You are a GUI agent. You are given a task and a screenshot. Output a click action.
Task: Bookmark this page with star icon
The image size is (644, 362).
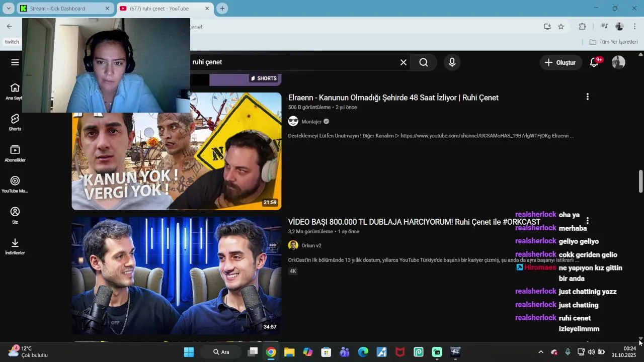pos(561,27)
